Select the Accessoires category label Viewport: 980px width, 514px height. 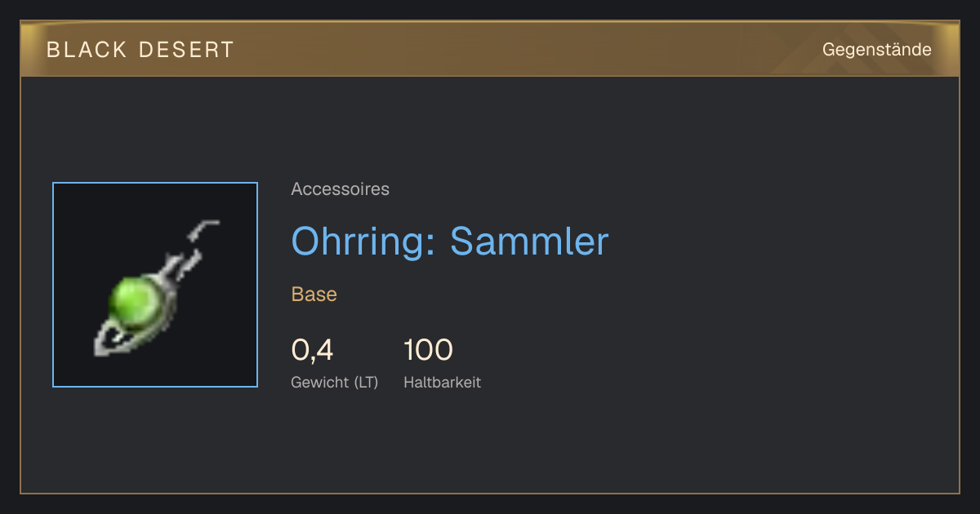coord(340,189)
